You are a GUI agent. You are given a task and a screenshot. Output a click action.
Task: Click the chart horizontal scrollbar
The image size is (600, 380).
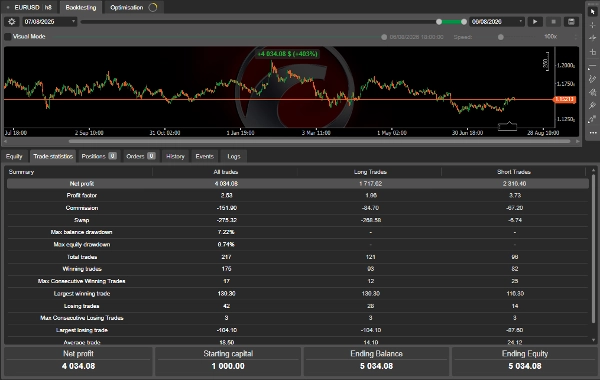click(319, 142)
